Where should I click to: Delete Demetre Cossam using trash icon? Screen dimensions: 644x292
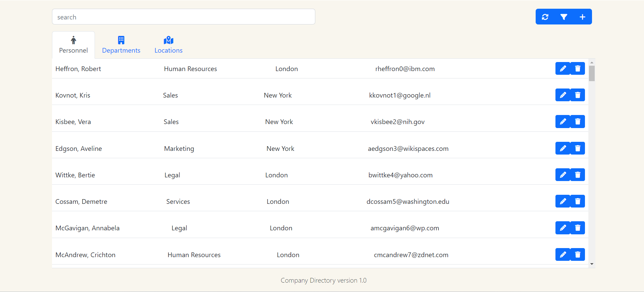point(578,201)
